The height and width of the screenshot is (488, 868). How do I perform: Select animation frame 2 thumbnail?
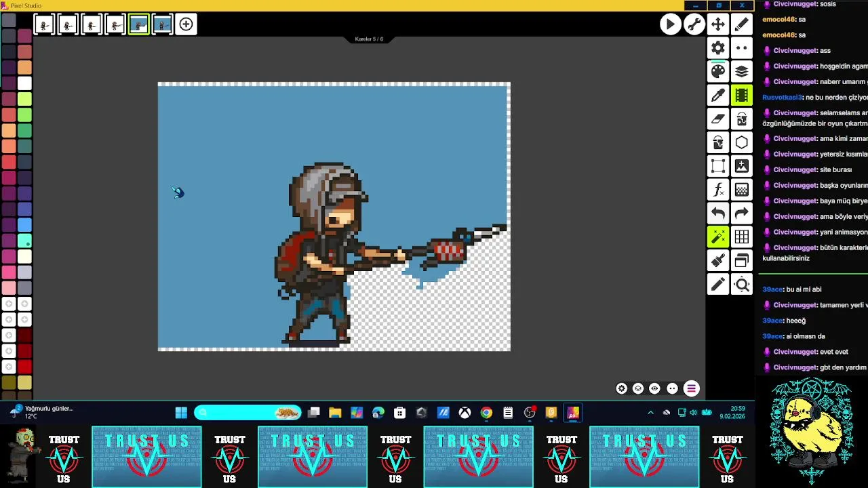click(68, 25)
